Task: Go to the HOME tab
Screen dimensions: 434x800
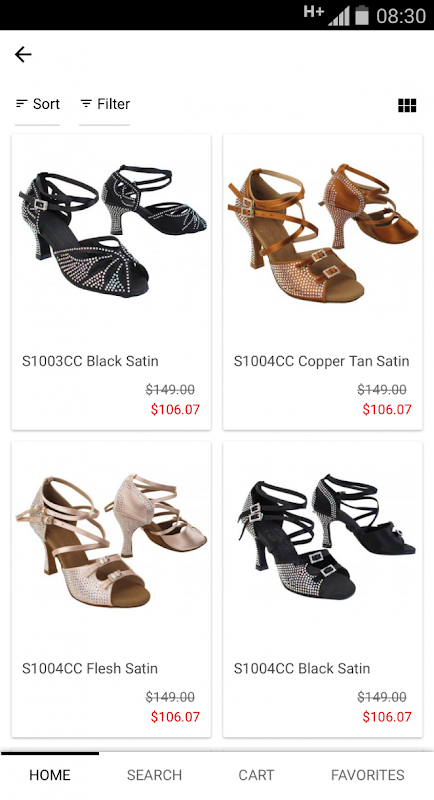Action: pyautogui.click(x=49, y=775)
